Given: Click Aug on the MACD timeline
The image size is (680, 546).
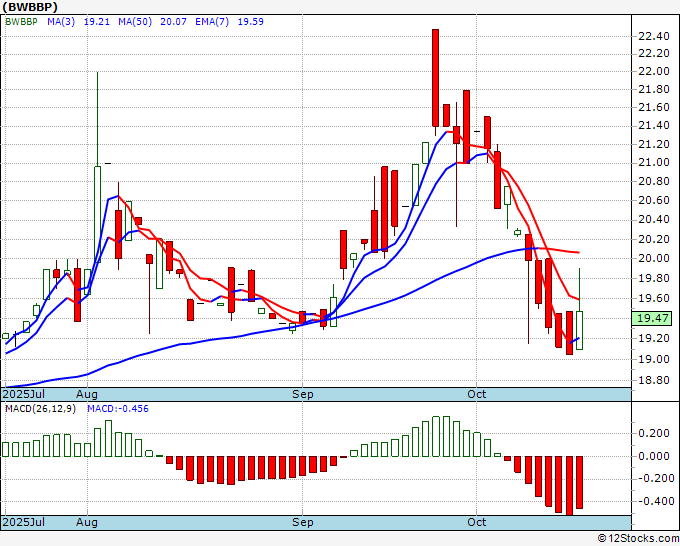Looking at the screenshot, I should click(87, 522).
